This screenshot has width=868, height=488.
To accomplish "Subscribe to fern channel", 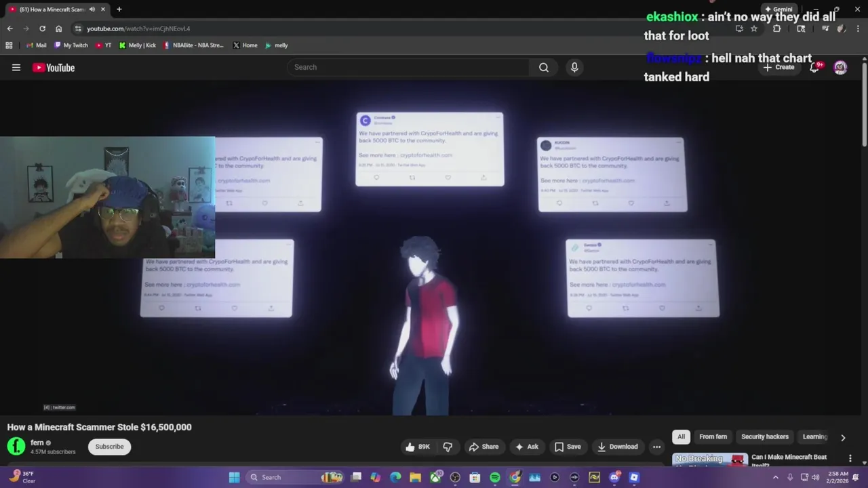I will coord(109,447).
